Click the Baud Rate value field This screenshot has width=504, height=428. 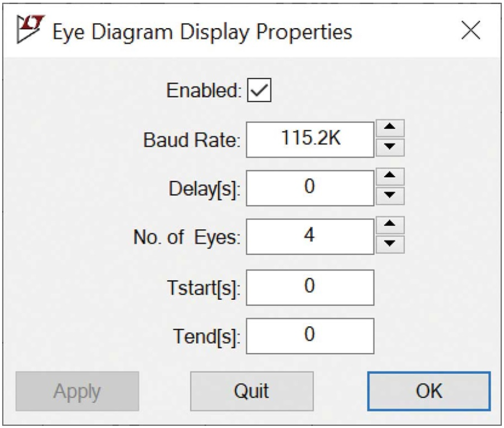[310, 140]
